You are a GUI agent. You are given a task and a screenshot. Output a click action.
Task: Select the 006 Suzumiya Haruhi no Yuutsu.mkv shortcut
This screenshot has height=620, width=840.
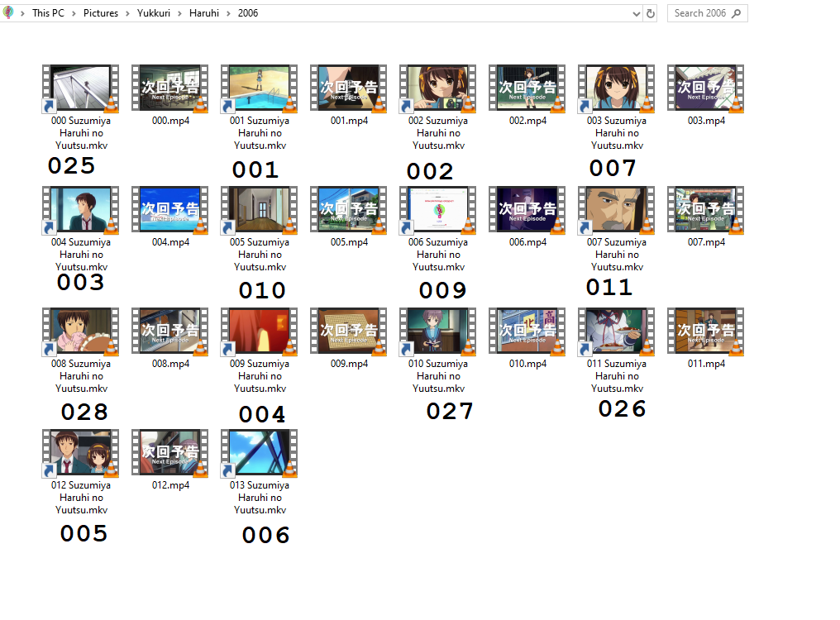[438, 210]
